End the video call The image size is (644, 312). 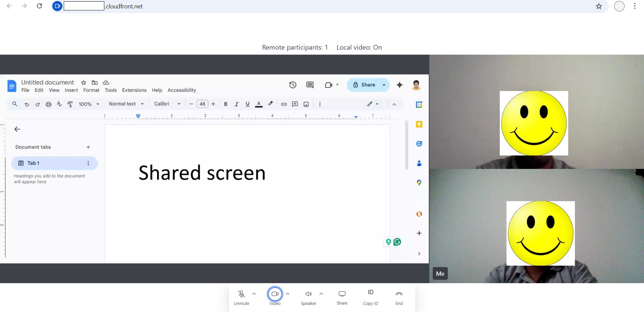(x=399, y=294)
